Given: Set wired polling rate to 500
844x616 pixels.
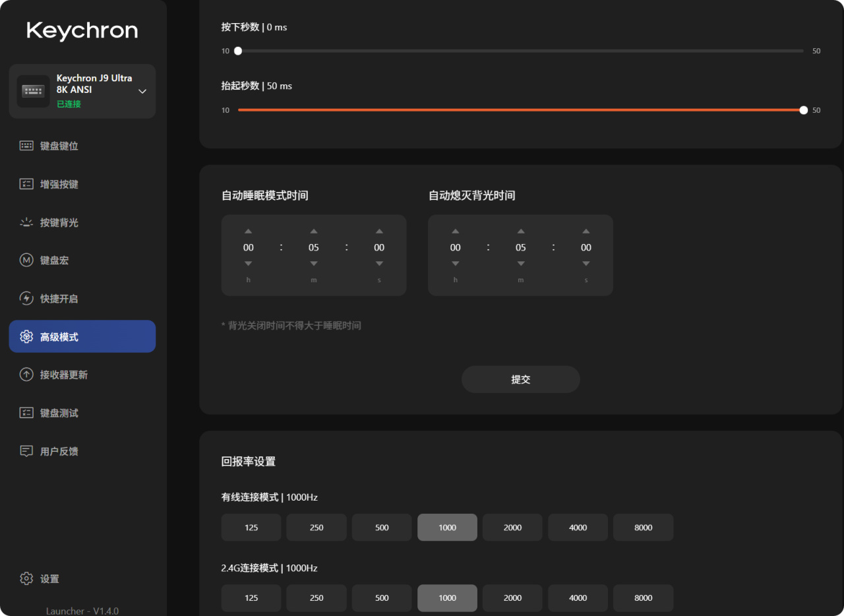Looking at the screenshot, I should pos(382,528).
